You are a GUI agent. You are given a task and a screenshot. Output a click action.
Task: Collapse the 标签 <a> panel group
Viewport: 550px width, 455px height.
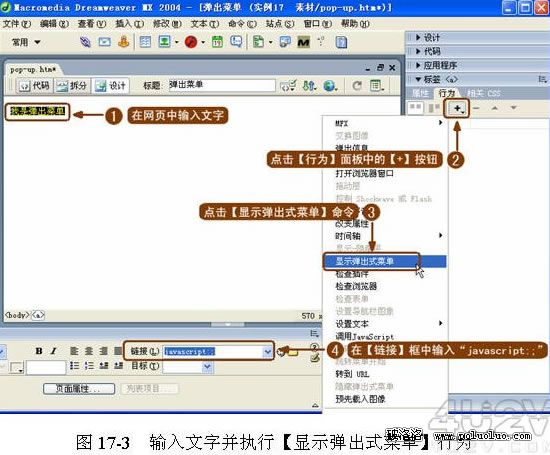436,79
